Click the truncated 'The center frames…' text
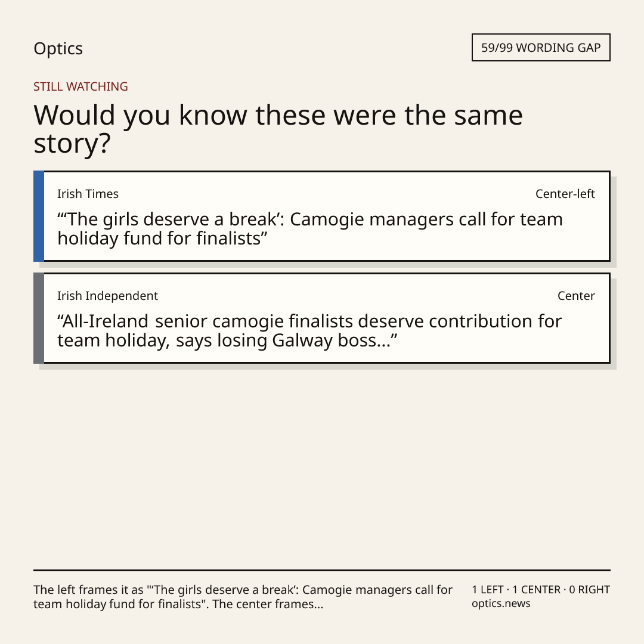644x644 pixels. point(268,604)
